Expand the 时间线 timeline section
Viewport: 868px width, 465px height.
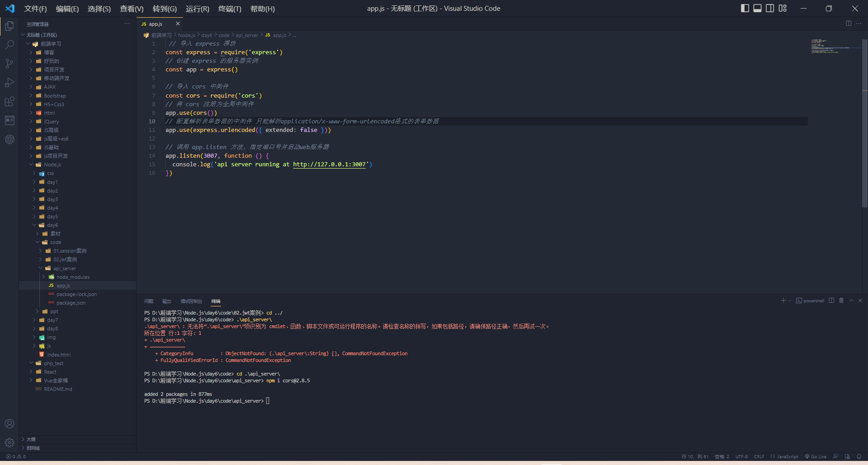77,448
